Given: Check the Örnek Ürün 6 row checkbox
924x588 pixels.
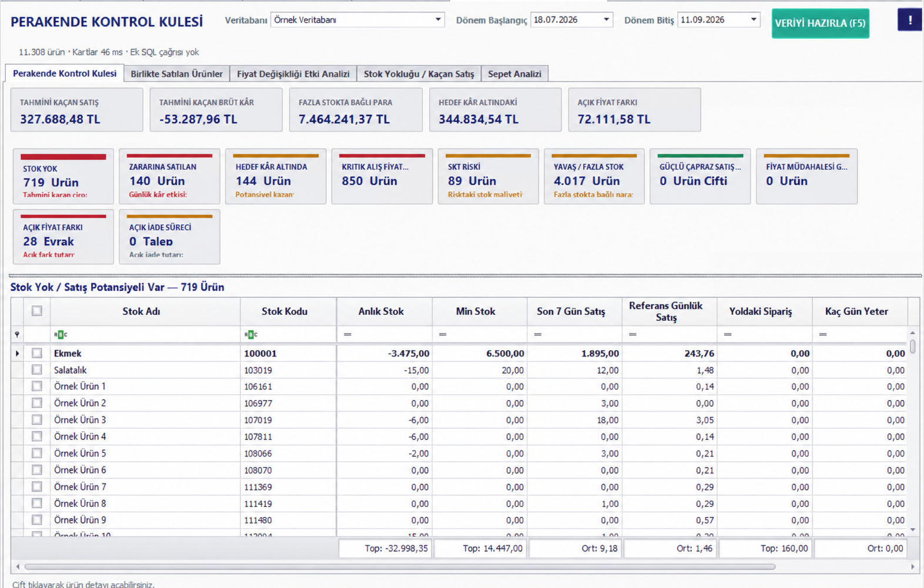Looking at the screenshot, I should 37,470.
